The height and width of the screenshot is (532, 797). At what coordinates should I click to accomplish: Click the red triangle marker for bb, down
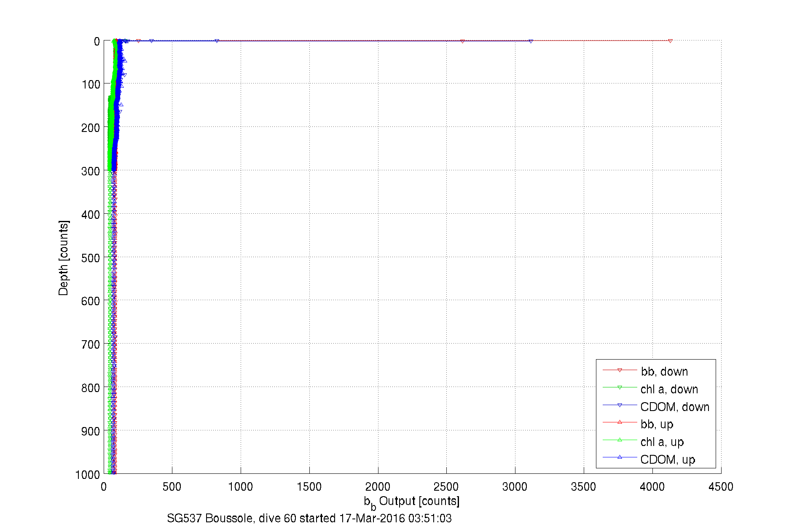point(620,371)
